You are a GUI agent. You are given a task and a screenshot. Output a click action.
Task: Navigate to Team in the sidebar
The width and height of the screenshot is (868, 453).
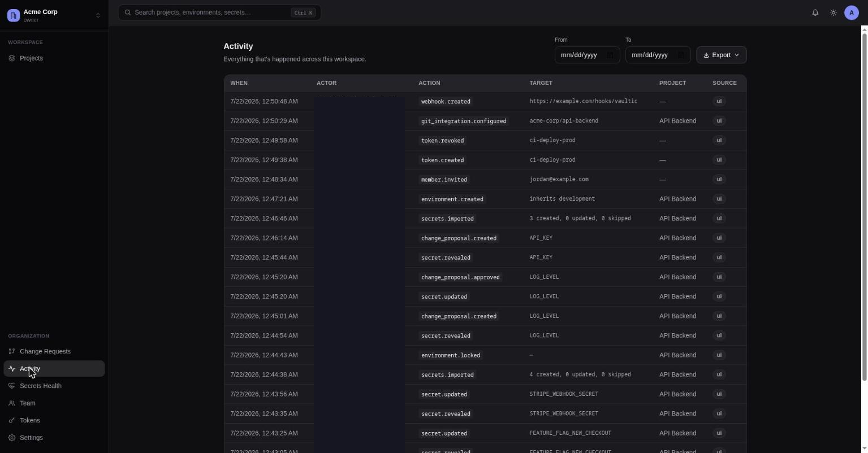pos(54,403)
